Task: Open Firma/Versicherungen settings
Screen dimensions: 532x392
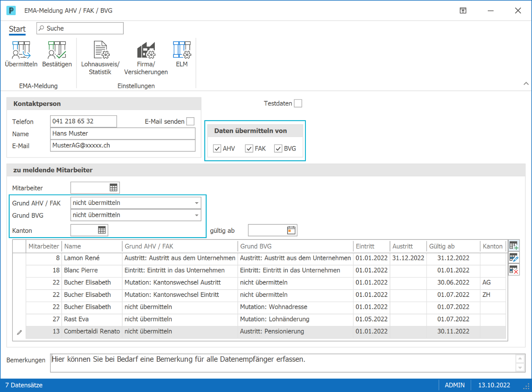Action: coord(146,58)
